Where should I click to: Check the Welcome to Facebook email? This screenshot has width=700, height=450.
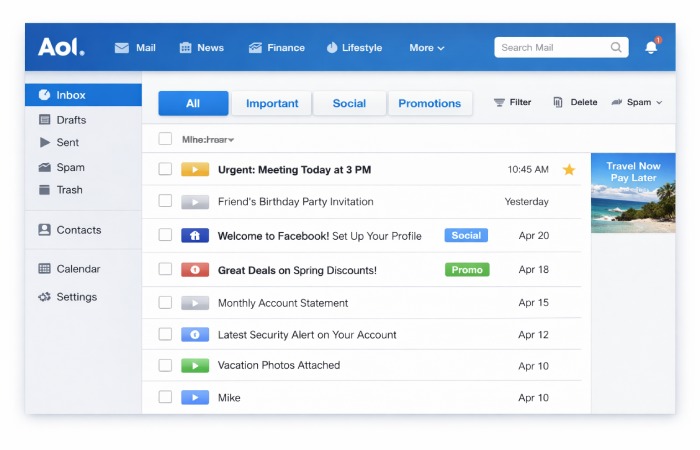165,234
